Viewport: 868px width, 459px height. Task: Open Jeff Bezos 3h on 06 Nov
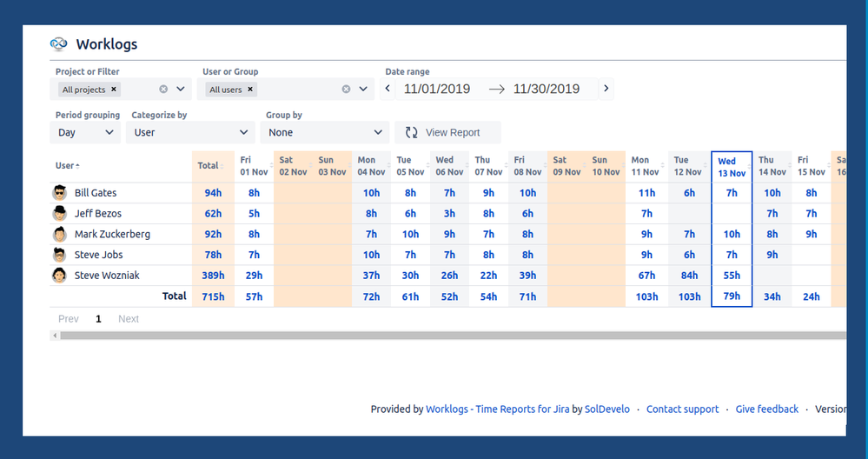pyautogui.click(x=449, y=213)
